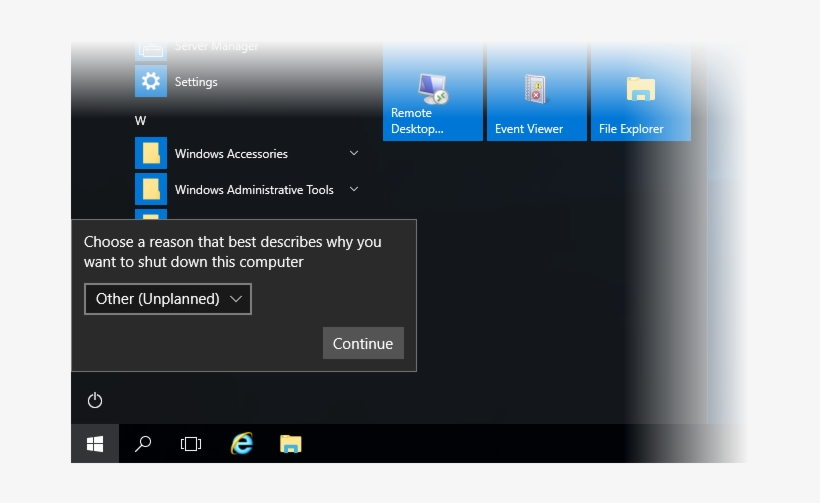Open the Windows Accessories folder icon

(151, 153)
